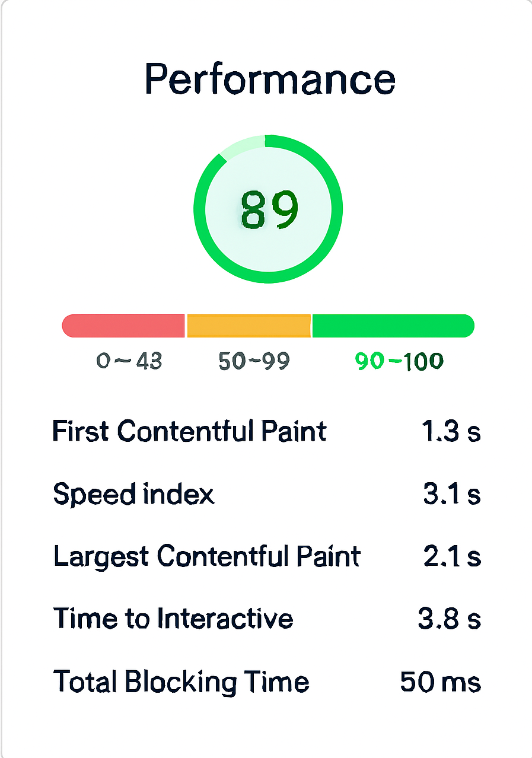Open the Speed index metric
Image resolution: width=532 pixels, height=758 pixels.
click(134, 494)
